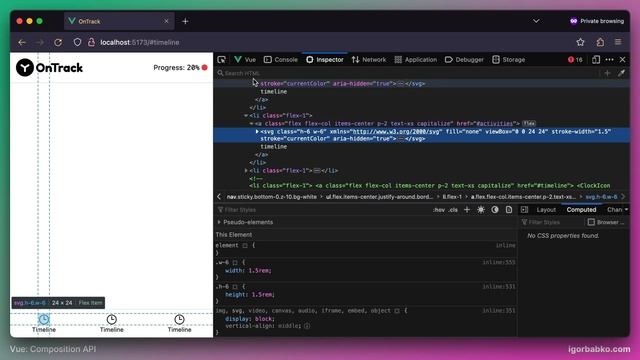Toggle the three-pane inspector sidebar
The height and width of the screenshot is (360, 640).
pyautogui.click(x=524, y=210)
